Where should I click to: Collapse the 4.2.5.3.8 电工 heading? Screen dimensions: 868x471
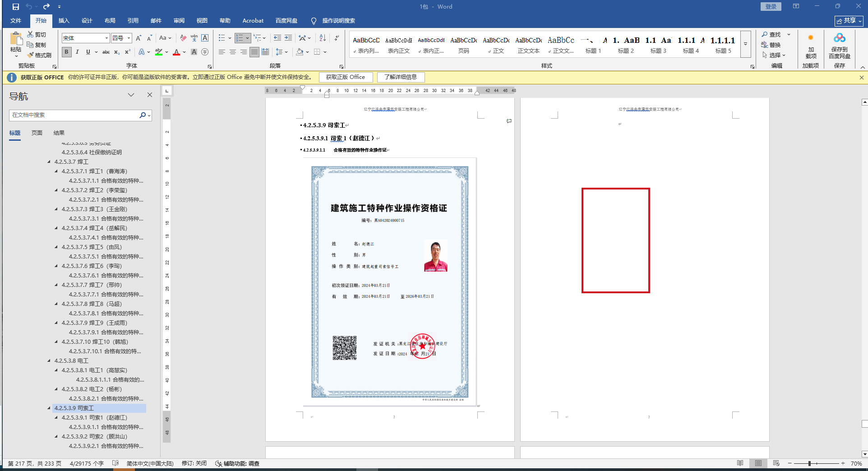pos(49,360)
